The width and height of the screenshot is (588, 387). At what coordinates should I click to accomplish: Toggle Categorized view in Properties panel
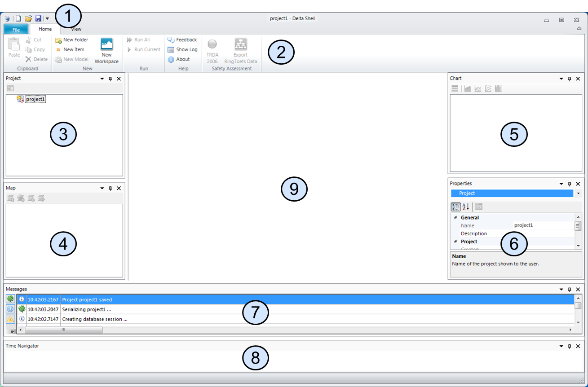[455, 207]
